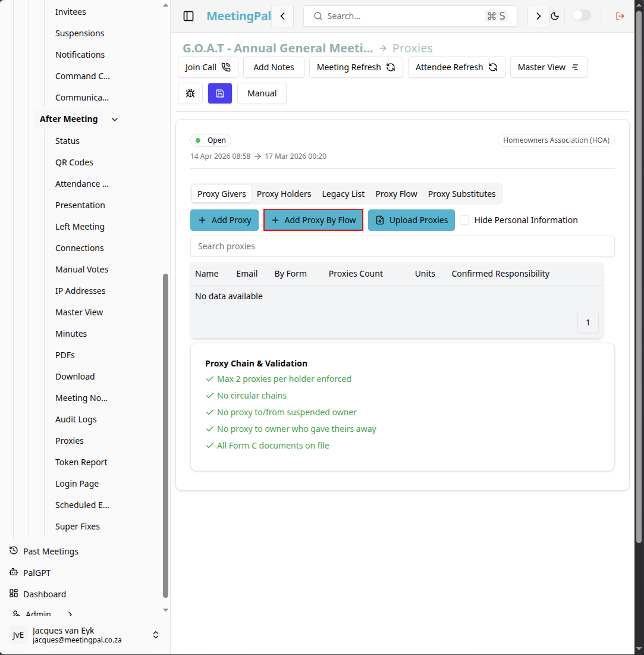Click the JvE user avatar
This screenshot has width=644, height=655.
(18, 635)
